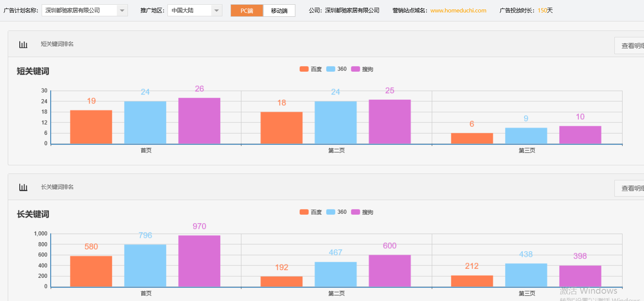Click the 百度 首页 bar showing 19
This screenshot has height=301, width=644.
click(x=91, y=127)
